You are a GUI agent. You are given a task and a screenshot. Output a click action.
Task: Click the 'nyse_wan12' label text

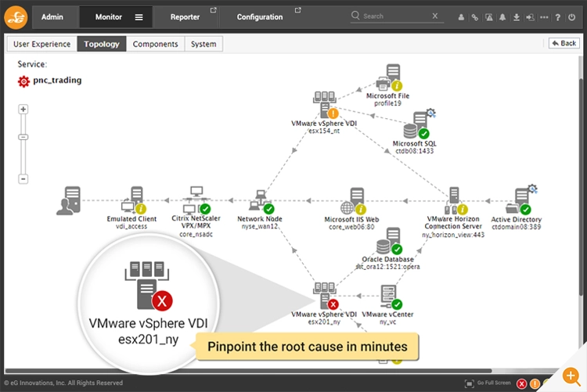(x=259, y=226)
